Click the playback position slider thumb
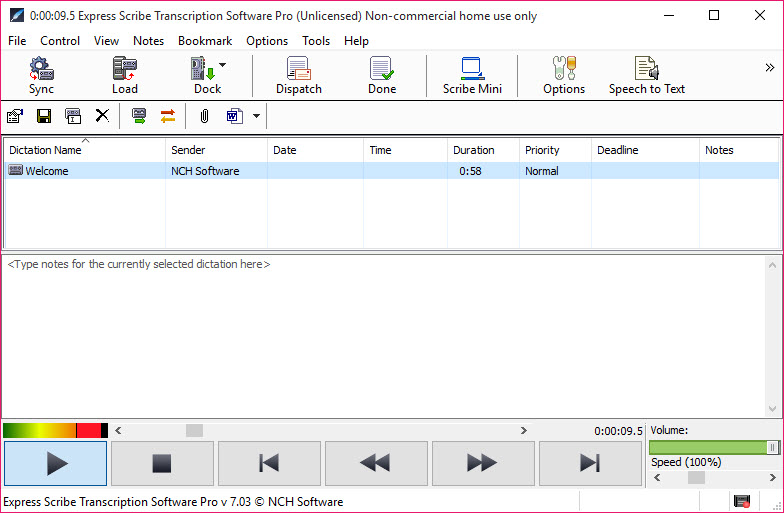The width and height of the screenshot is (784, 513). click(x=194, y=430)
